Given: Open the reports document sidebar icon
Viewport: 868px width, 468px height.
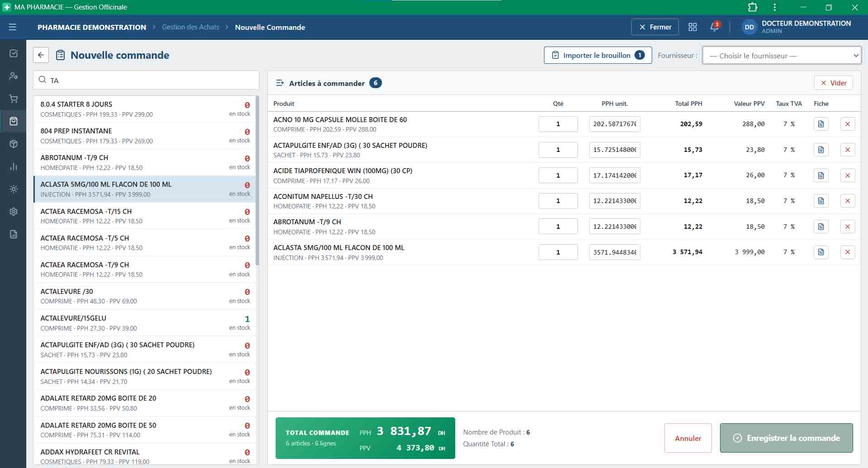Looking at the screenshot, I should [14, 234].
